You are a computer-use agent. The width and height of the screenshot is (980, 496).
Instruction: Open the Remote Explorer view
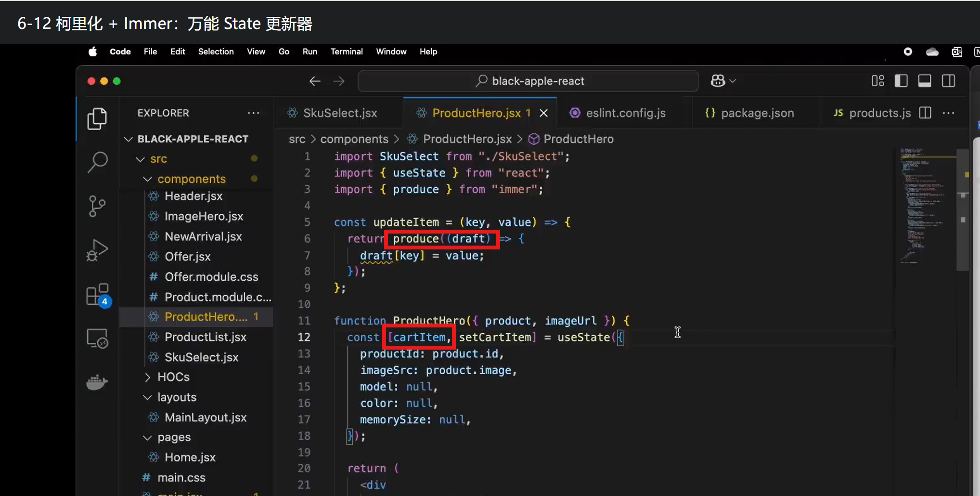97,339
